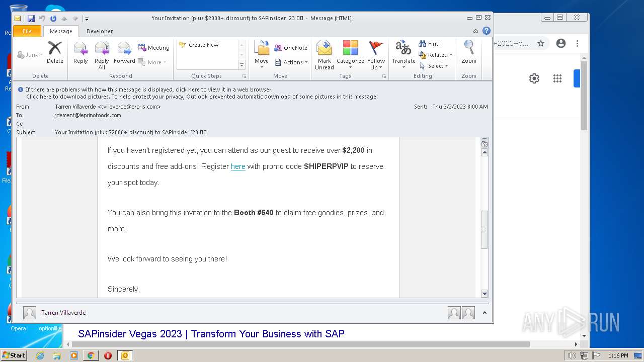Click the taskbar clock

coord(618,355)
